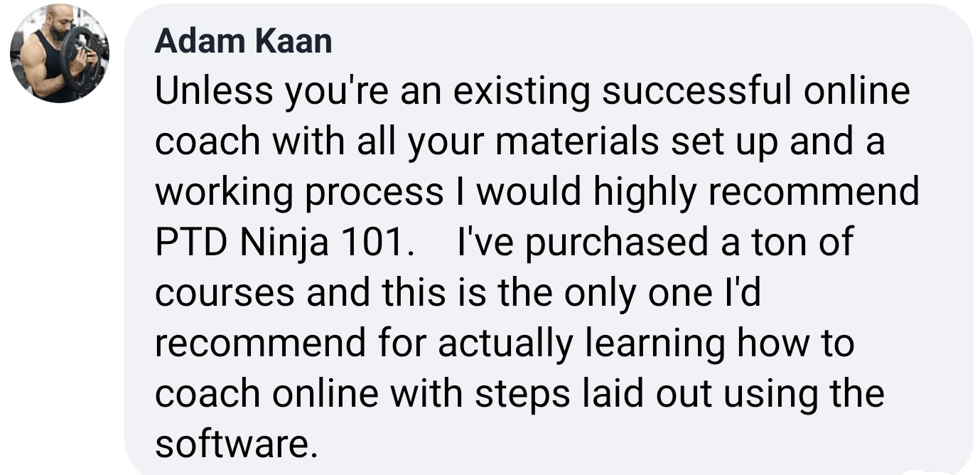
Task: Click the word 'software.' at comment end
Action: (x=233, y=444)
